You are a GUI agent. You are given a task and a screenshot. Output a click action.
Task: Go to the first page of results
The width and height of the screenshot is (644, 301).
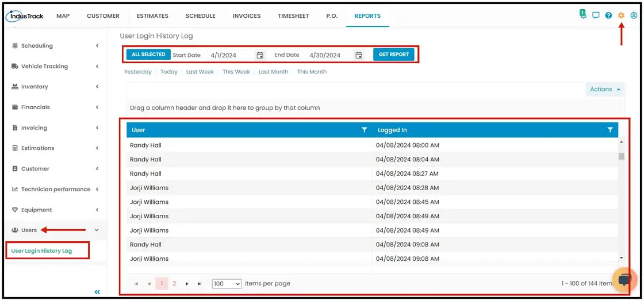pyautogui.click(x=136, y=284)
